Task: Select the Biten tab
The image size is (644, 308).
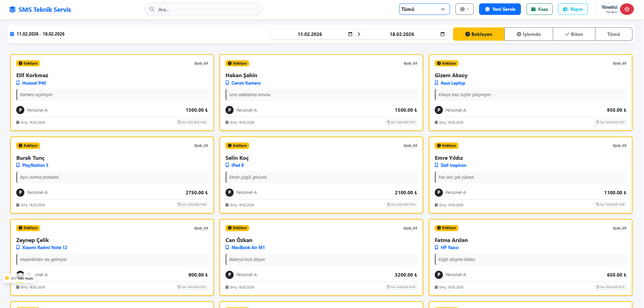Action: click(574, 34)
